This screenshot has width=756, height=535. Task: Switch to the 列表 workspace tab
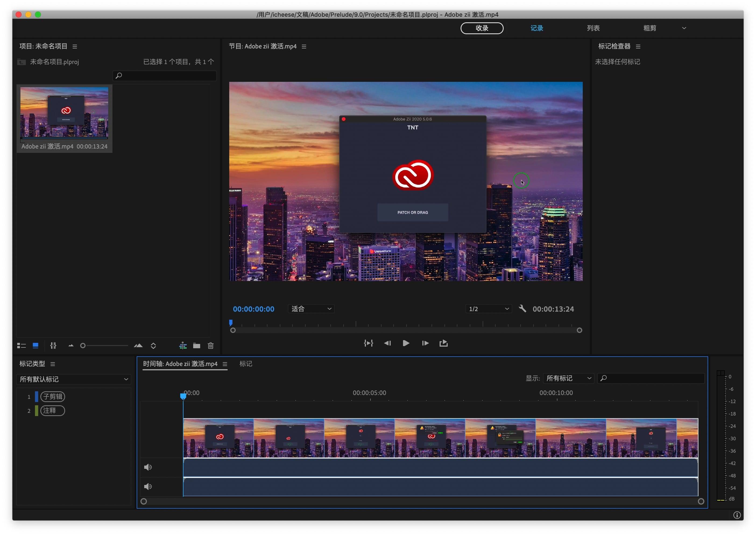[593, 28]
